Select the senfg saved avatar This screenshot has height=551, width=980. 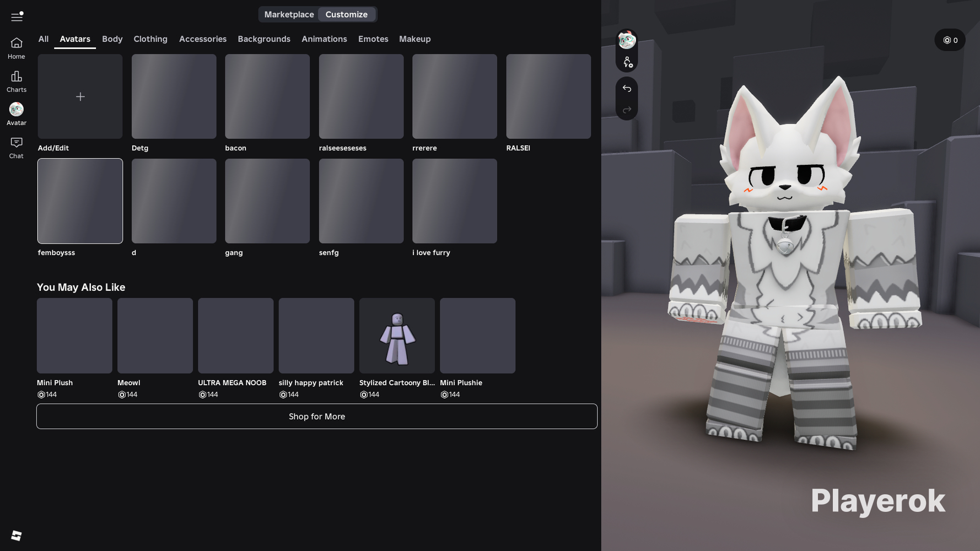pos(361,201)
